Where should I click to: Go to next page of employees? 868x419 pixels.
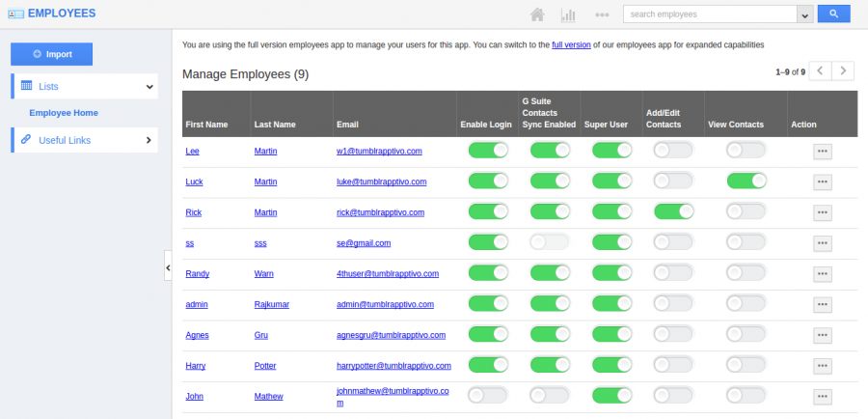843,70
